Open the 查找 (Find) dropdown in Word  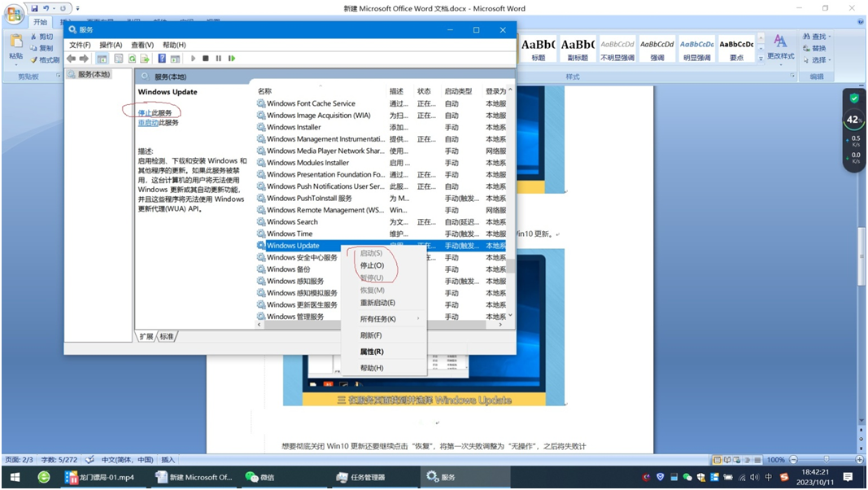pyautogui.click(x=817, y=37)
